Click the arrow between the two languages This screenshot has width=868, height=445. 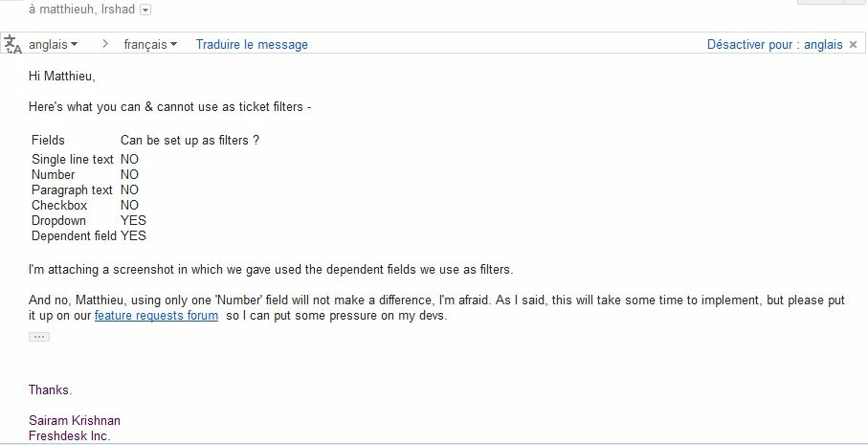pos(105,44)
